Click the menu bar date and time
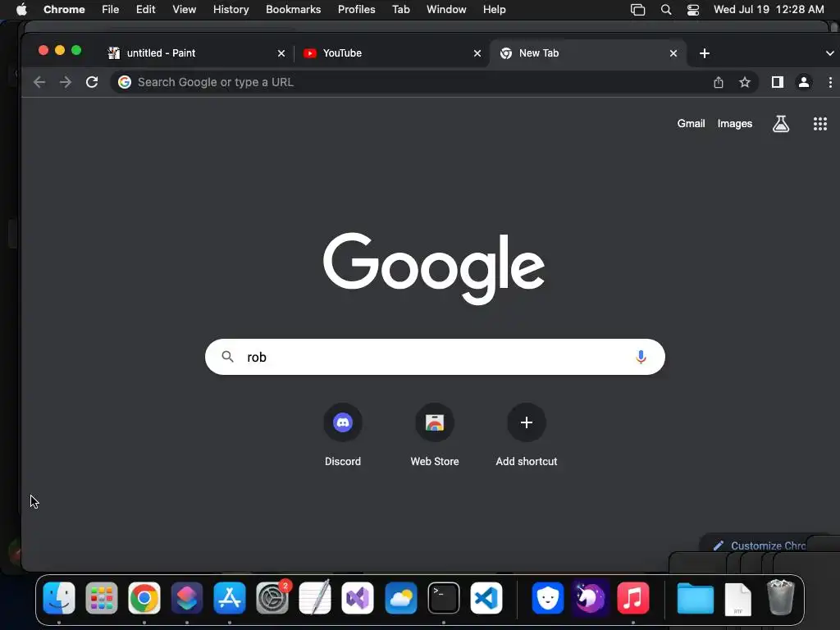840x630 pixels. pos(769,10)
